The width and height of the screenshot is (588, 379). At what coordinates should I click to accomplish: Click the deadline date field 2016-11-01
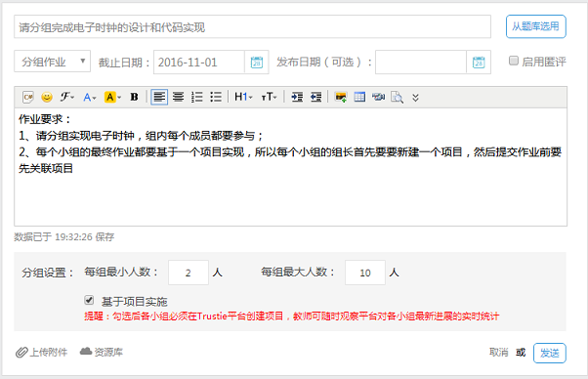coord(199,63)
